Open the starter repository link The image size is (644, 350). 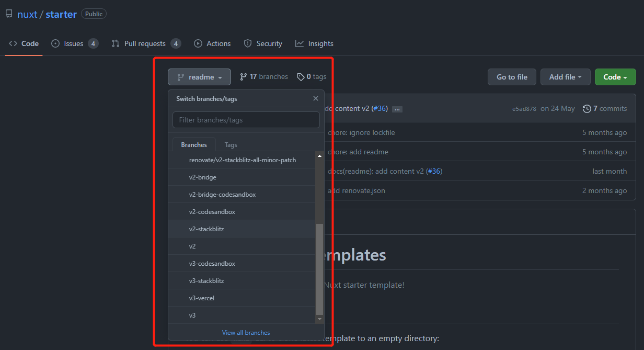point(61,14)
